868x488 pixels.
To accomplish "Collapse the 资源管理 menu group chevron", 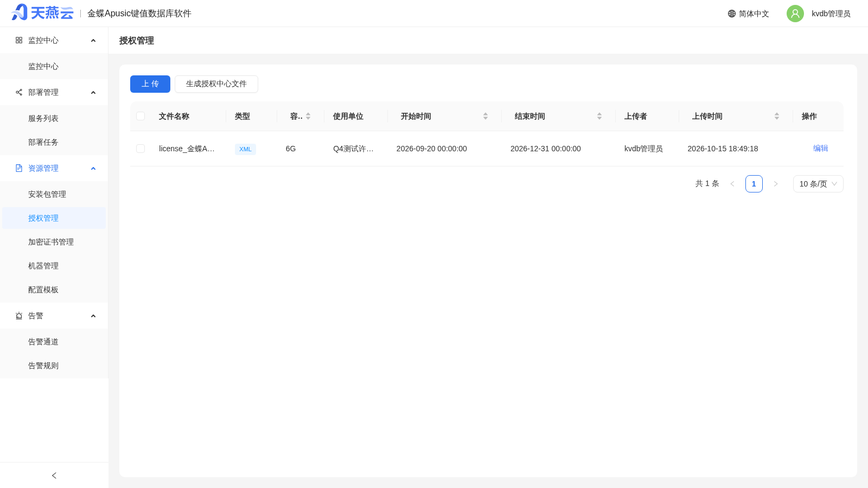I will (93, 169).
